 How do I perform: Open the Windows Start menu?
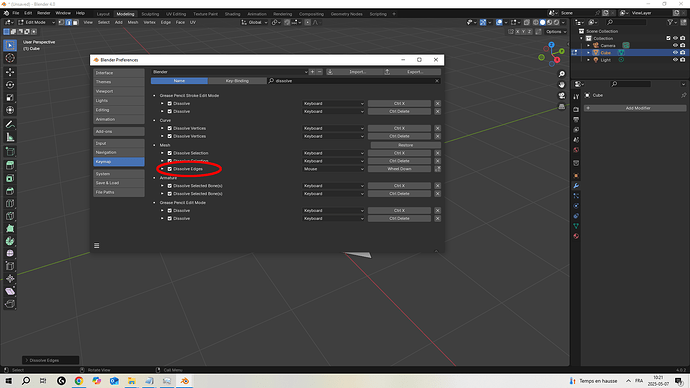tap(8, 381)
